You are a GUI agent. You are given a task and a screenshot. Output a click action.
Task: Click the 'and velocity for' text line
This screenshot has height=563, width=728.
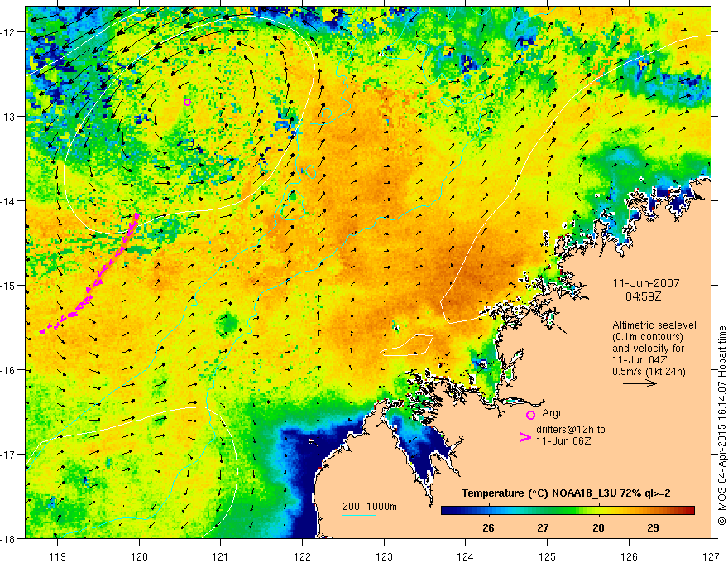648,349
